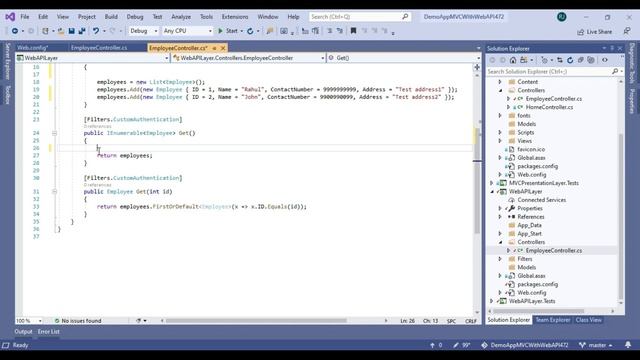This screenshot has width=640, height=360.
Task: Select HomeController.cs in Solution Explorer
Action: pyautogui.click(x=549, y=107)
